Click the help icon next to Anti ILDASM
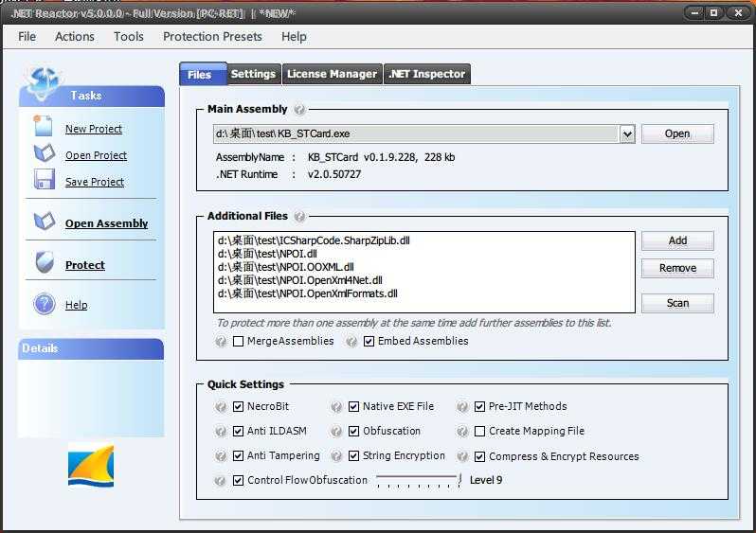The width and height of the screenshot is (756, 533). pos(221,432)
